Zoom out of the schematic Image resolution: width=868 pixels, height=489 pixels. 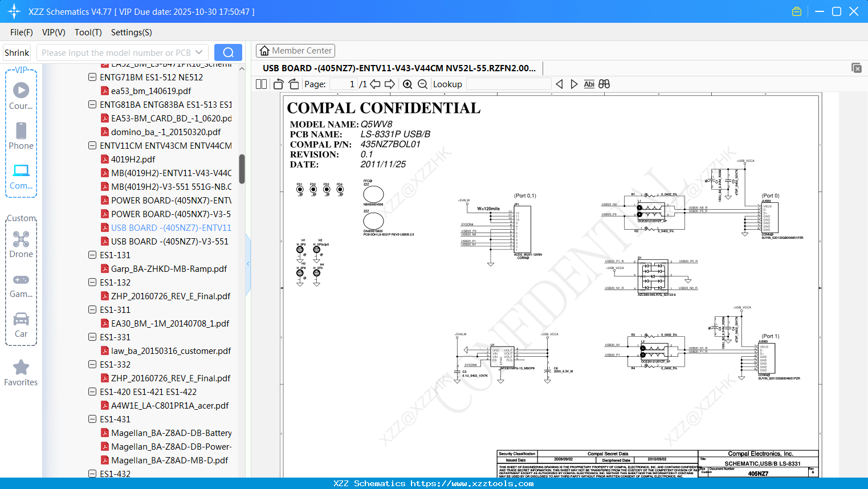pos(422,84)
